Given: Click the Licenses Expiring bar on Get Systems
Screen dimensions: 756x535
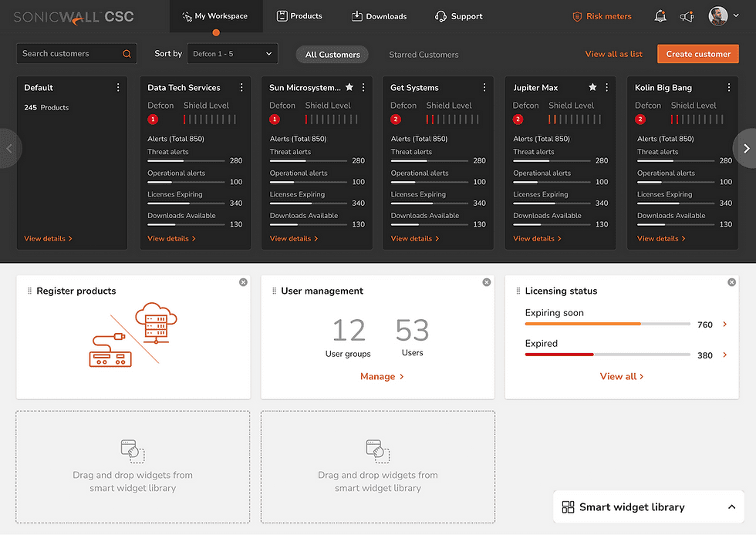Looking at the screenshot, I should tap(429, 203).
